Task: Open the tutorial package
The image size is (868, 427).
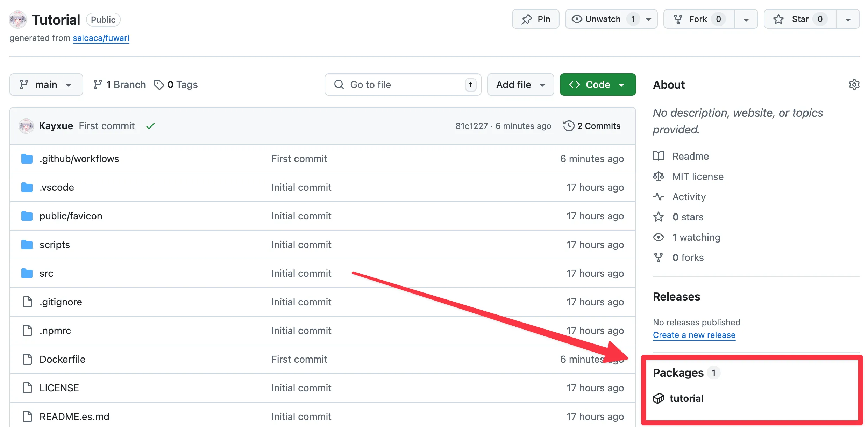Action: [686, 398]
